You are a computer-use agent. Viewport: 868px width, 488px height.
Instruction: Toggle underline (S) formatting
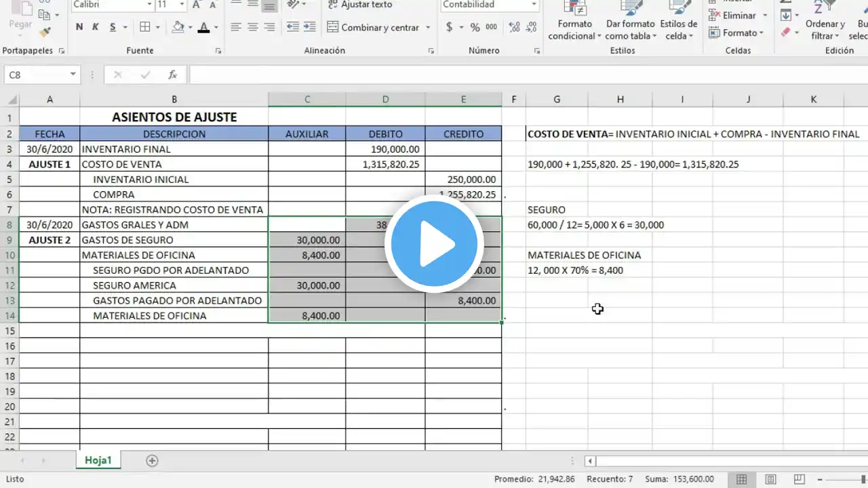(113, 27)
